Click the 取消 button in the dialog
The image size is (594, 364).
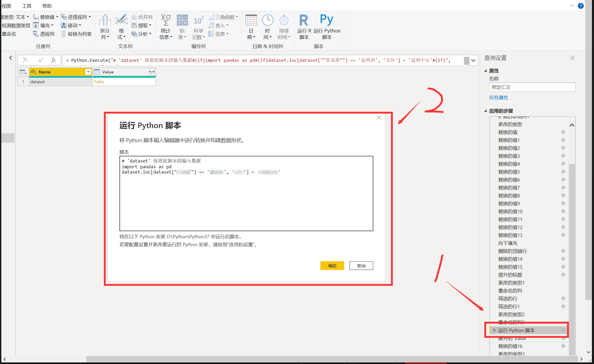click(361, 266)
